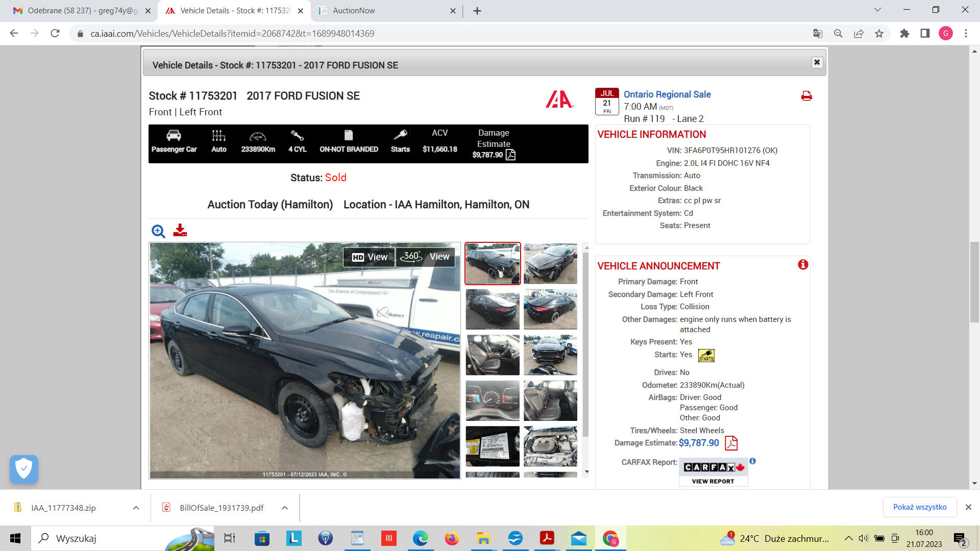This screenshot has height=551, width=980.
Task: Click the HD View button
Action: (x=369, y=257)
